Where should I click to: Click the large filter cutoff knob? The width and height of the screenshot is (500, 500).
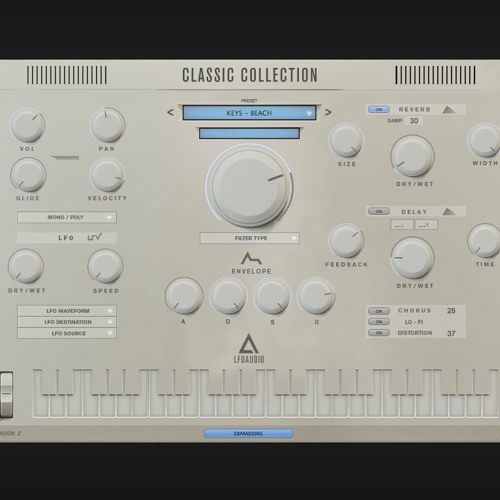(249, 186)
